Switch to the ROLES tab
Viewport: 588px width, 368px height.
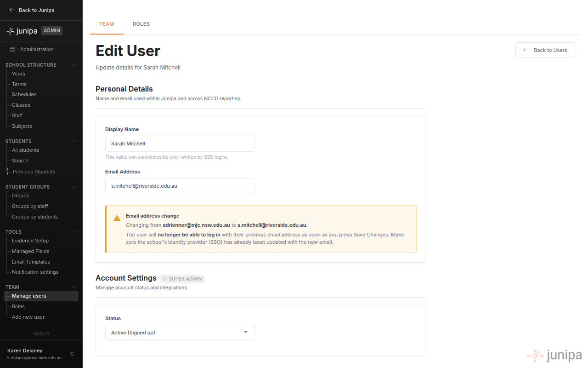[141, 24]
